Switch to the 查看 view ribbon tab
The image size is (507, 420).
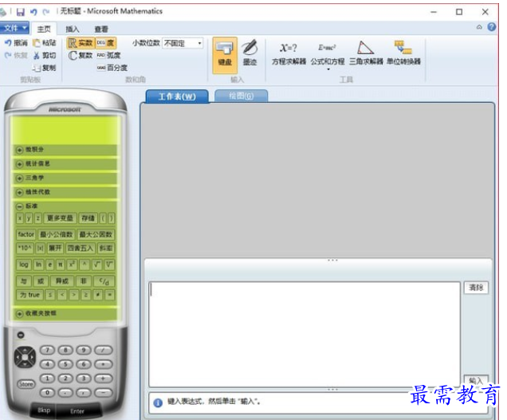101,29
